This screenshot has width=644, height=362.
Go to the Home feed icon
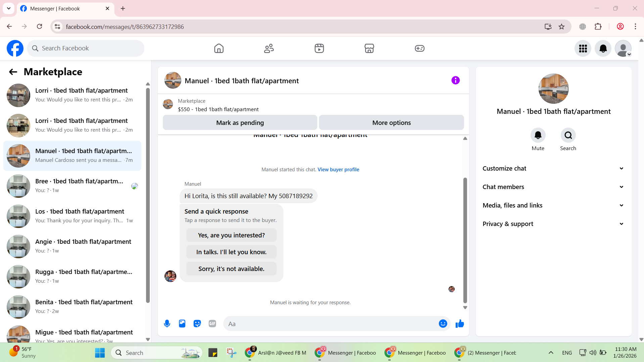coord(219,48)
